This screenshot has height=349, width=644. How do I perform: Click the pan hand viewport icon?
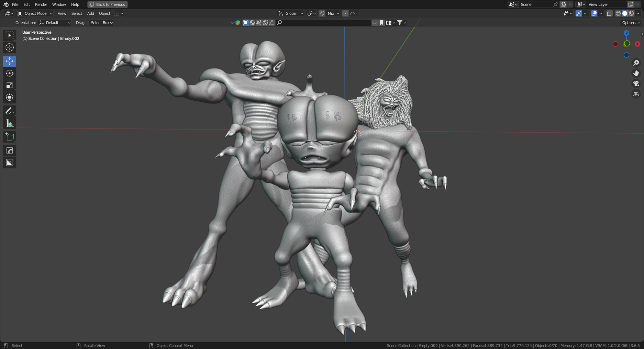(636, 73)
